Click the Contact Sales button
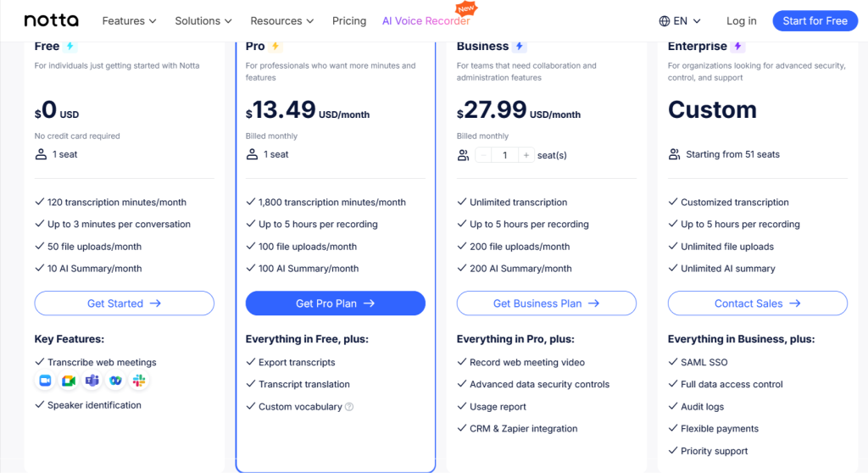The width and height of the screenshot is (868, 473). point(757,303)
